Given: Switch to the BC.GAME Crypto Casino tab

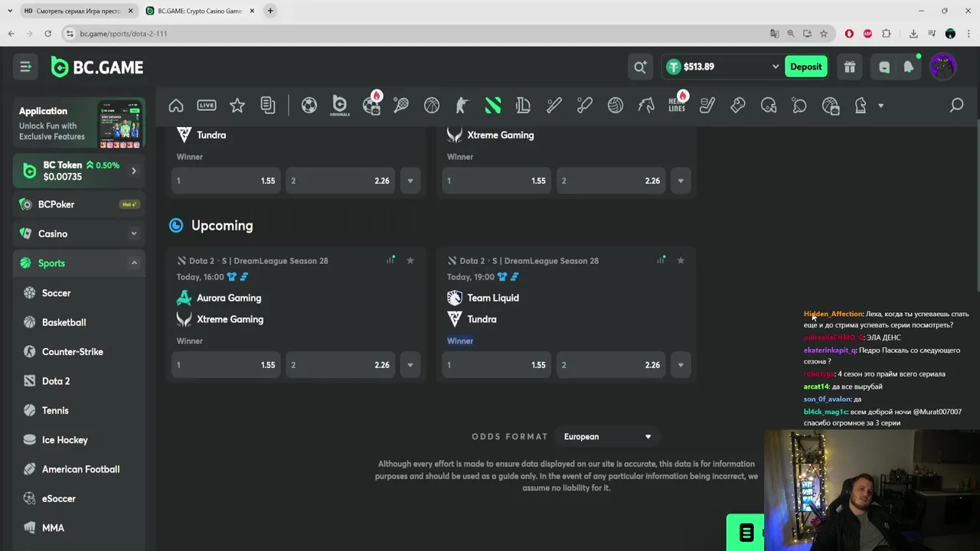Looking at the screenshot, I should pos(199,11).
